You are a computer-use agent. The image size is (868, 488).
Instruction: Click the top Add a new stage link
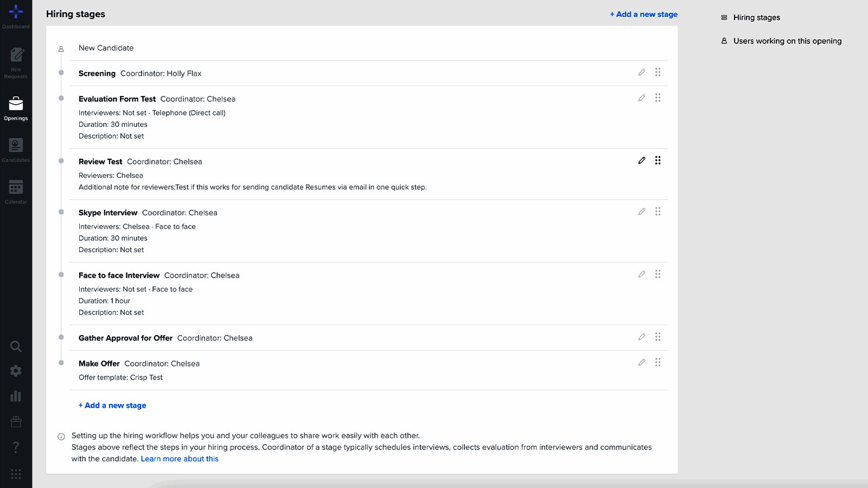click(x=644, y=15)
